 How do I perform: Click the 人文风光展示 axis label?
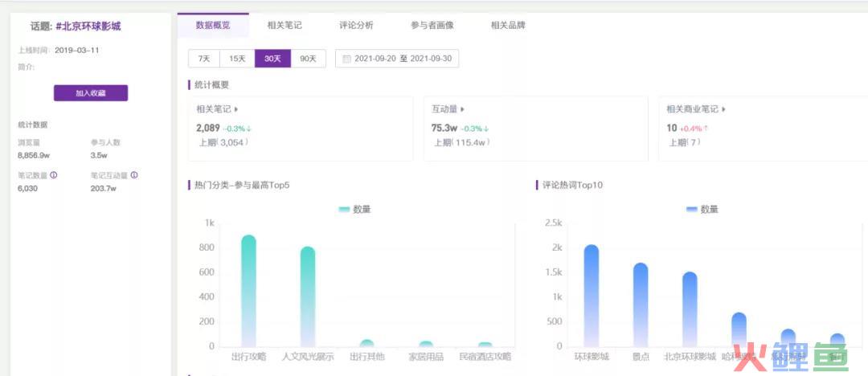tap(308, 357)
